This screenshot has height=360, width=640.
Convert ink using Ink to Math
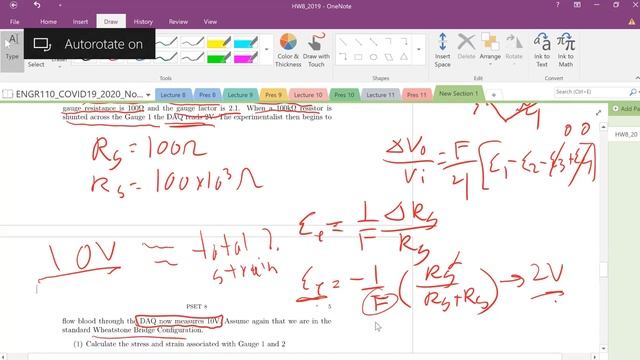566,50
